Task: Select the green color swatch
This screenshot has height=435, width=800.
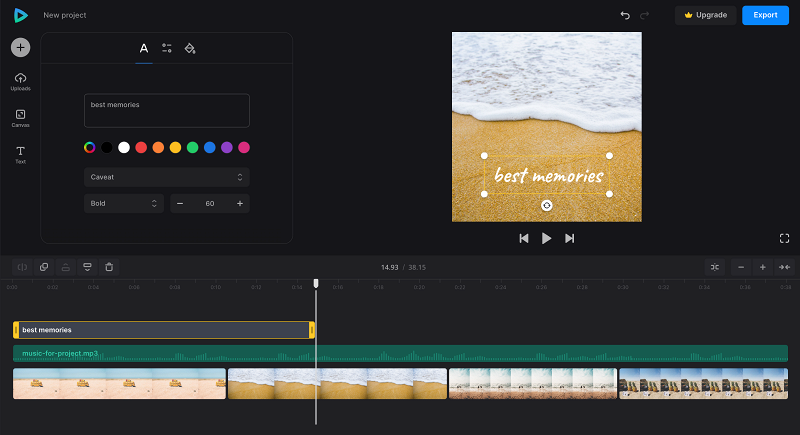Action: pos(192,147)
